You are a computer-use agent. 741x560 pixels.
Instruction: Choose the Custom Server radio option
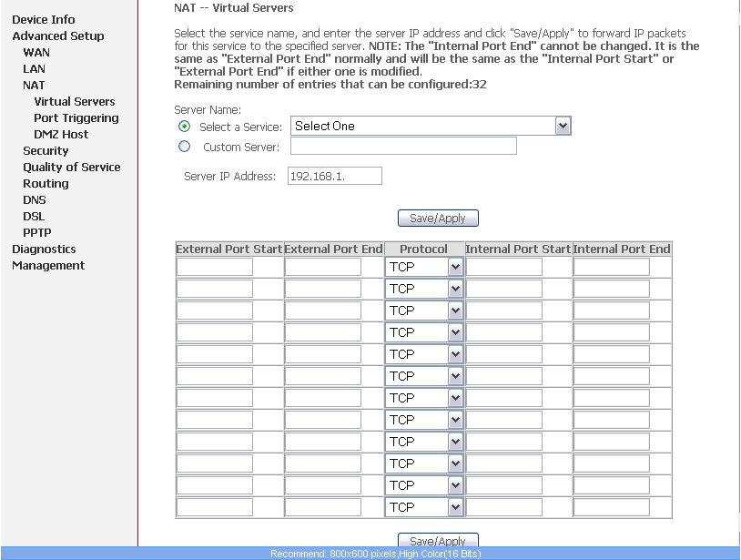pyautogui.click(x=185, y=147)
